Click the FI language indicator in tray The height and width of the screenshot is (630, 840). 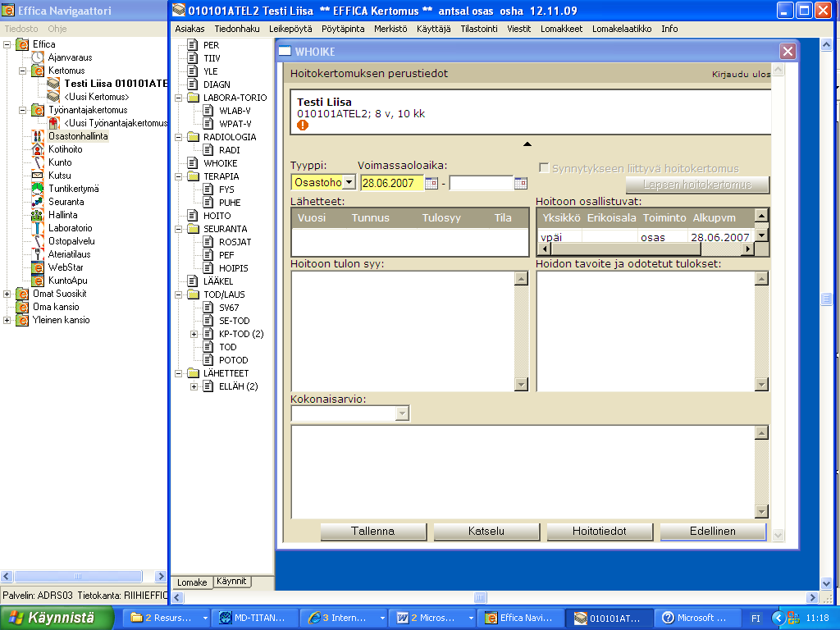point(756,619)
